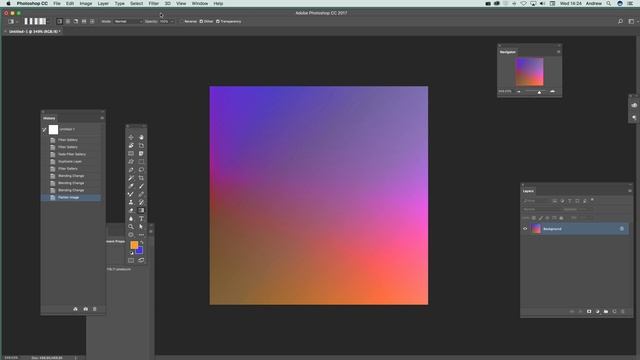Click the blue background color swatch
The height and width of the screenshot is (360, 640).
140,251
